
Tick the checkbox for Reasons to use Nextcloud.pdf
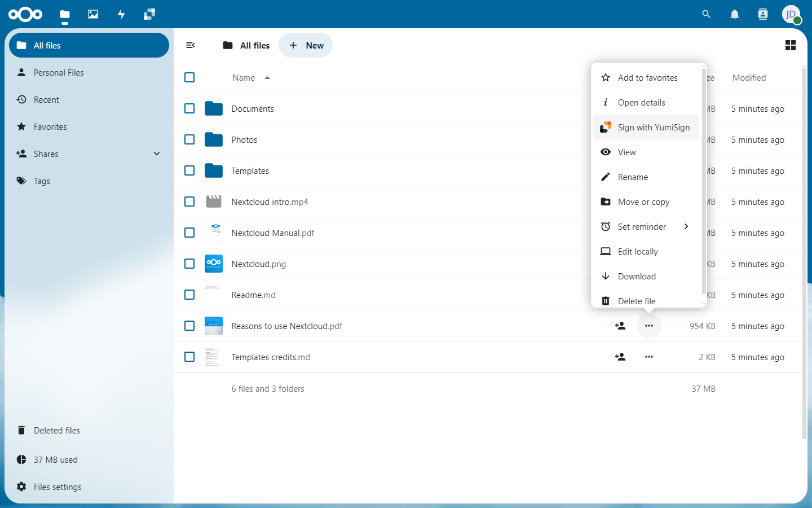(189, 326)
